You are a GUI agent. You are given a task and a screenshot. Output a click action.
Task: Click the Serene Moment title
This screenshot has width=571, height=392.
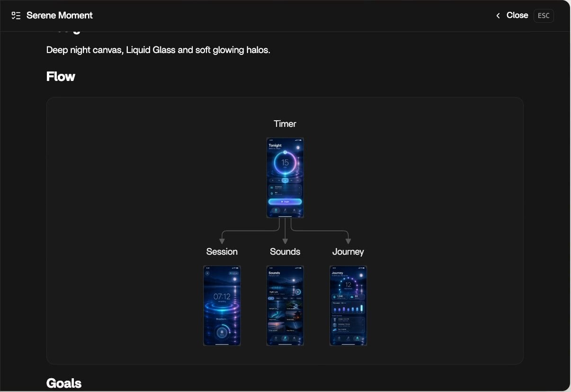click(60, 15)
